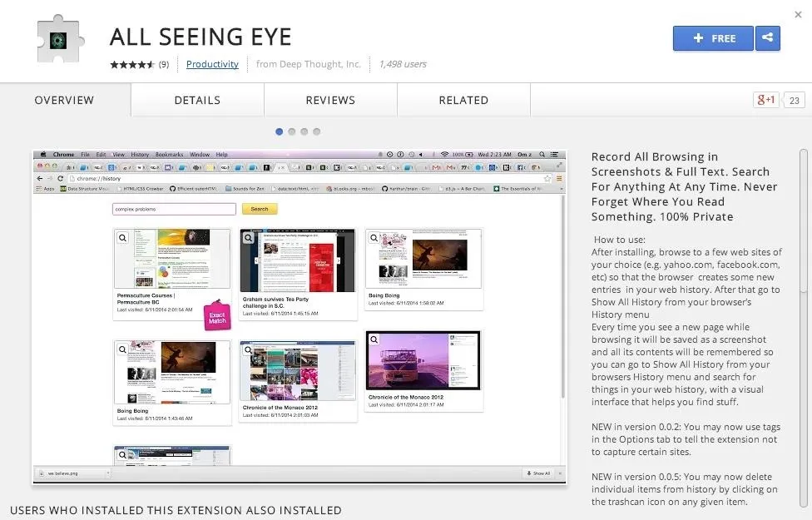Click the 'Users who installed this extension also installed' heading

coord(176,511)
